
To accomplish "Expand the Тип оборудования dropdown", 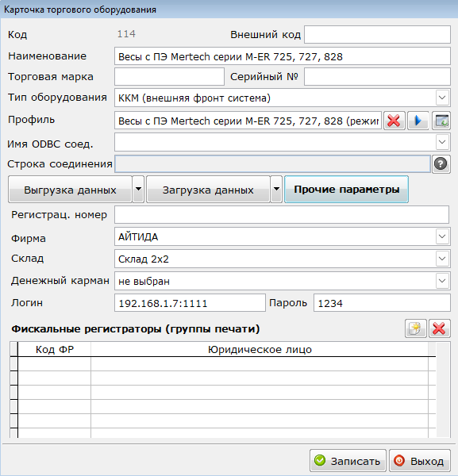I will pos(442,98).
